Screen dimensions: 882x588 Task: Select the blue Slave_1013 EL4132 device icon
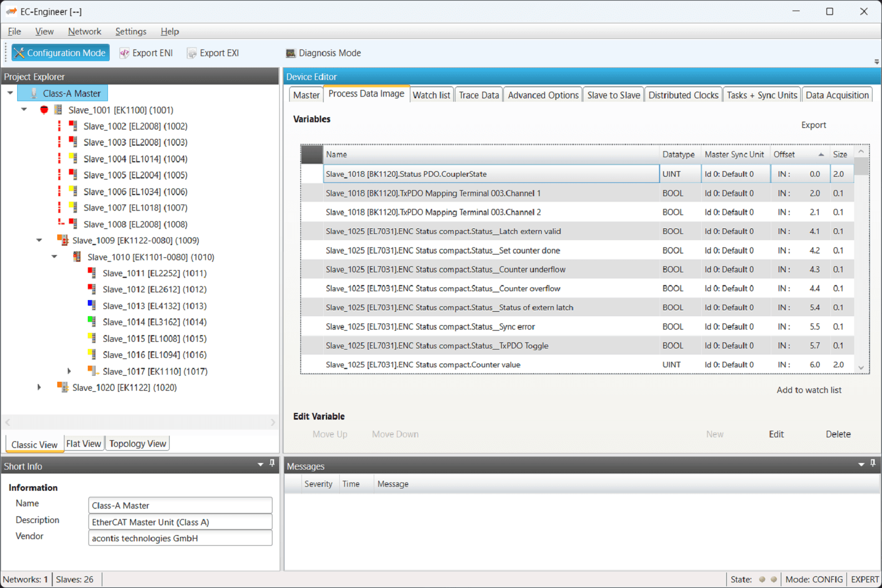click(x=92, y=305)
